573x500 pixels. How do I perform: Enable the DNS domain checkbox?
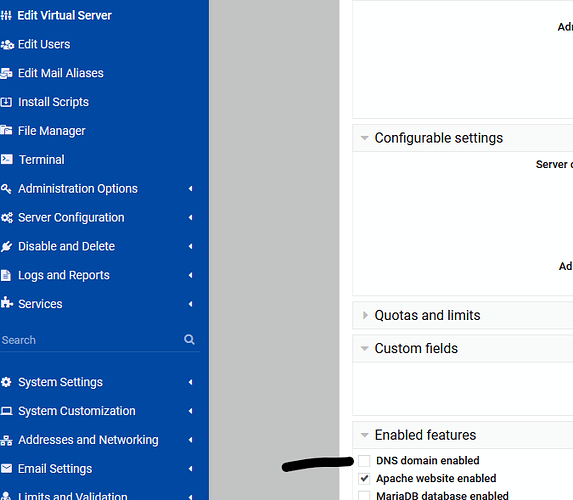364,461
